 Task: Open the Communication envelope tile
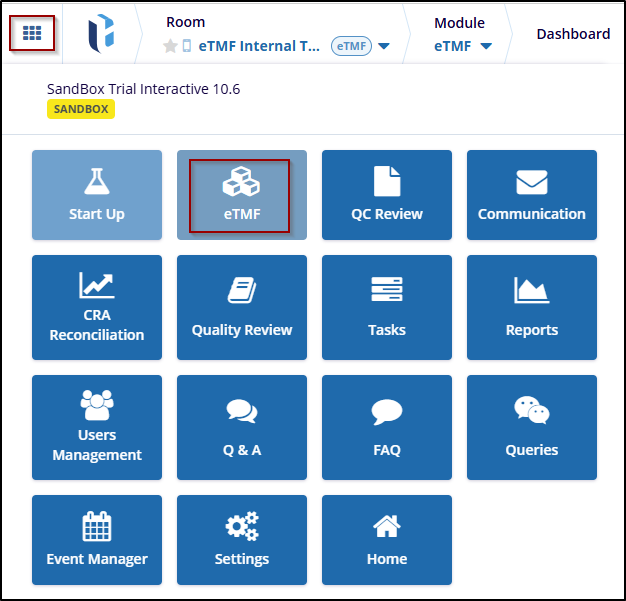[x=531, y=195]
